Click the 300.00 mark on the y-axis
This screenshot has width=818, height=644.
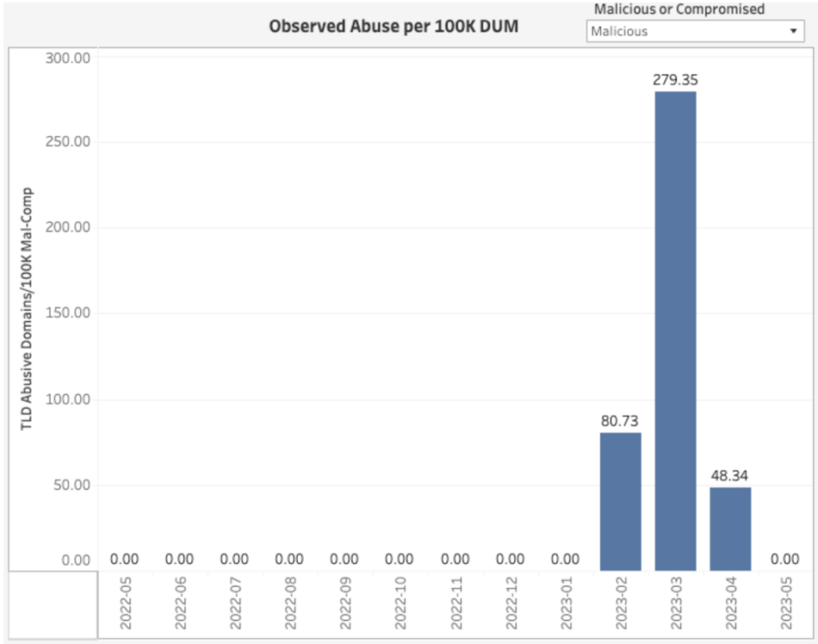pyautogui.click(x=68, y=57)
